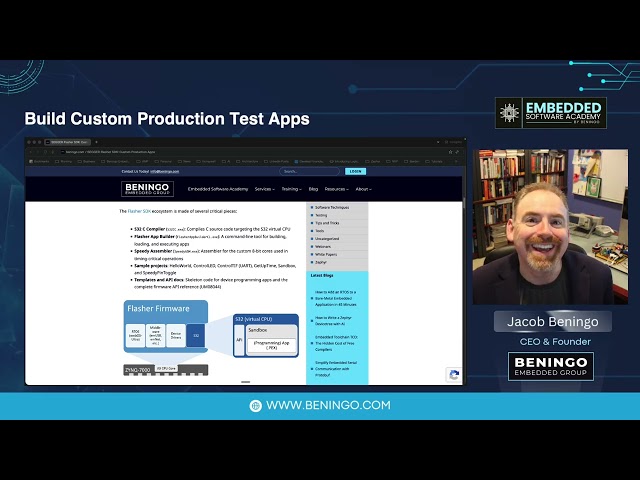Screen dimensions: 640x480
Task: Click the LOGIN button
Action: tap(356, 171)
